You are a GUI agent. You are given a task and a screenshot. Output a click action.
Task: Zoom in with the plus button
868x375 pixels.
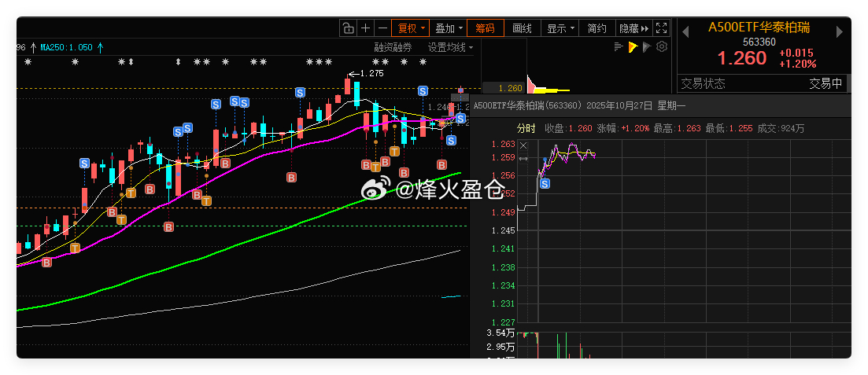click(x=365, y=28)
